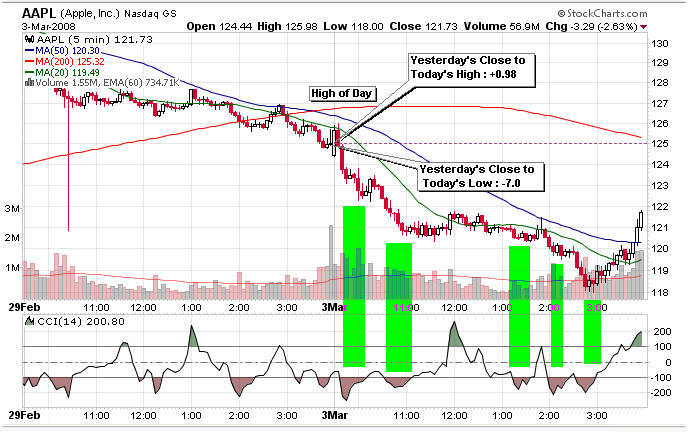Select the red MA(200) legend line marker
Viewport: 688px width, 432px height.
point(29,62)
